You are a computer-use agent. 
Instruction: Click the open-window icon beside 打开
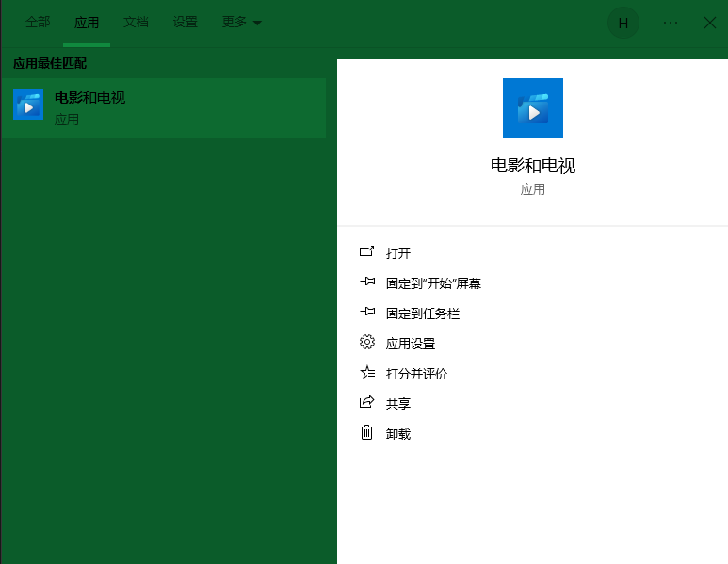(366, 251)
